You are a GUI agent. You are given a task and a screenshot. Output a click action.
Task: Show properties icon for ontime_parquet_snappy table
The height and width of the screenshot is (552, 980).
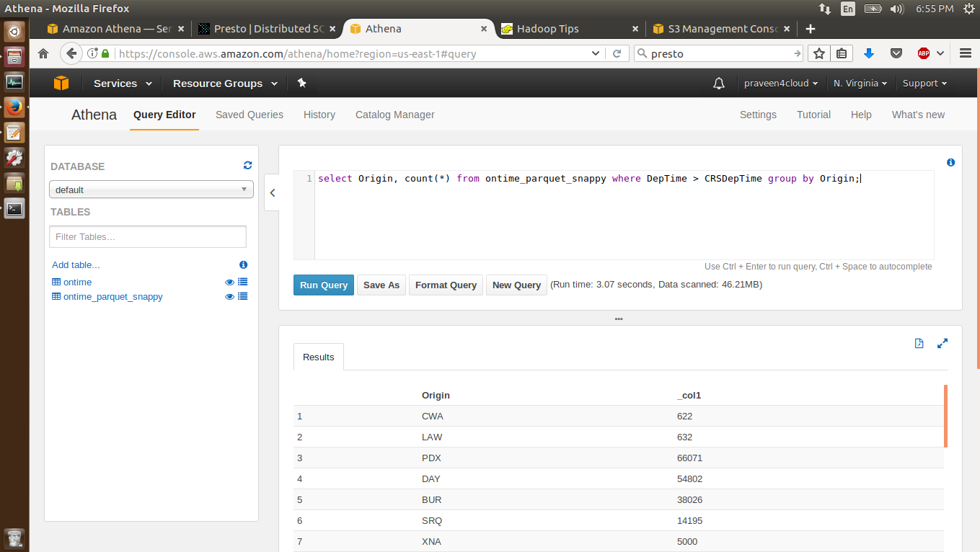pyautogui.click(x=243, y=296)
